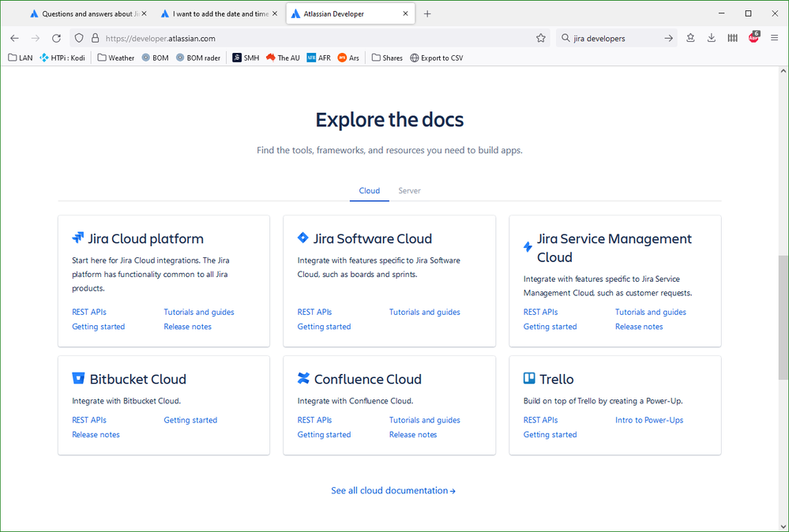Click the Jira Service Management lightning icon
This screenshot has width=789, height=532.
527,245
